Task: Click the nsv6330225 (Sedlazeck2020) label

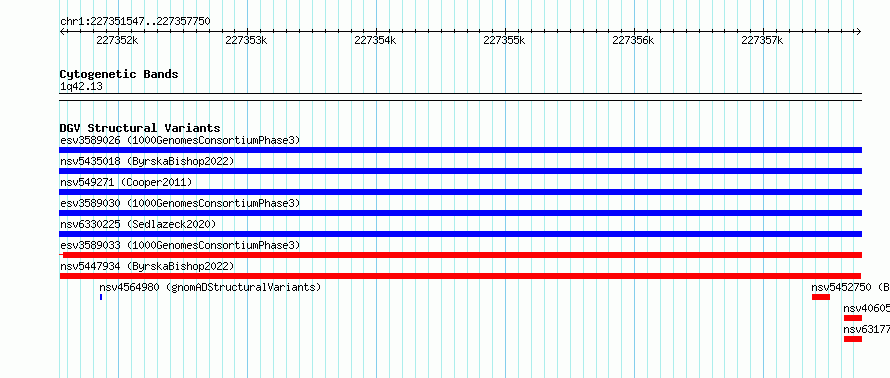Action: pos(138,224)
